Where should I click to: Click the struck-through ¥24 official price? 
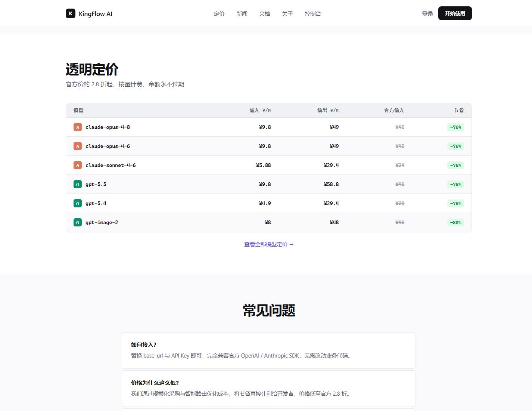pos(400,165)
